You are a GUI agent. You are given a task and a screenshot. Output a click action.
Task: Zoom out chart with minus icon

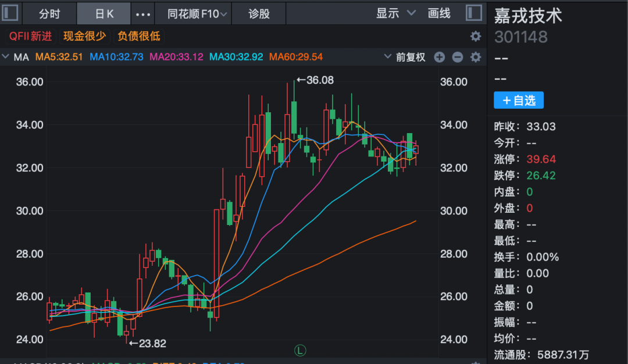point(458,57)
